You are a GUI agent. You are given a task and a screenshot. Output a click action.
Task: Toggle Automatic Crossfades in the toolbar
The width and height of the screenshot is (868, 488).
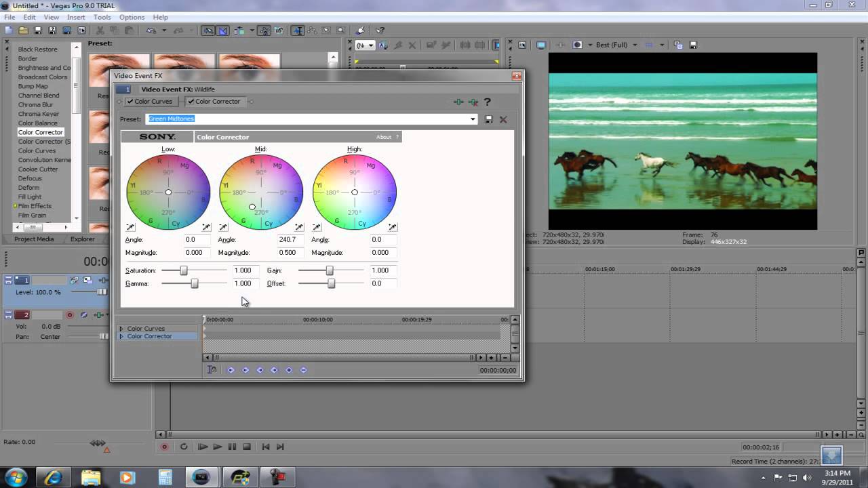(x=222, y=30)
